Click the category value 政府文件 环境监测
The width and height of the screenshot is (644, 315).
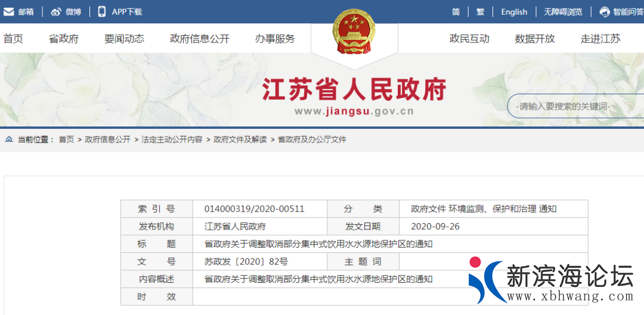pyautogui.click(x=484, y=209)
